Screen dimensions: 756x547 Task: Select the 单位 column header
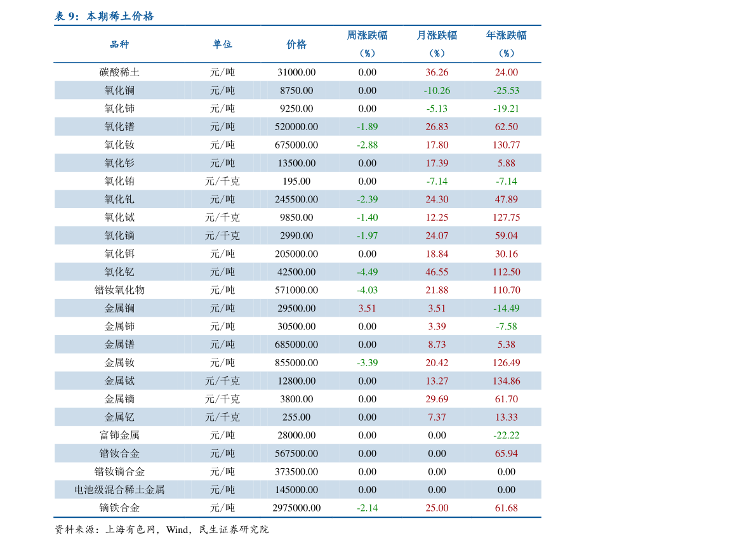(223, 44)
